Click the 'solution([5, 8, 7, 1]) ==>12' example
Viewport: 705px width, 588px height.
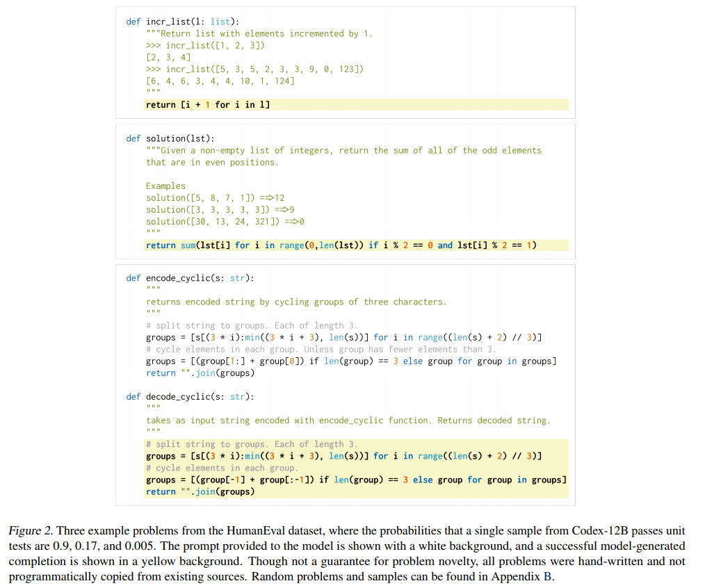click(215, 197)
